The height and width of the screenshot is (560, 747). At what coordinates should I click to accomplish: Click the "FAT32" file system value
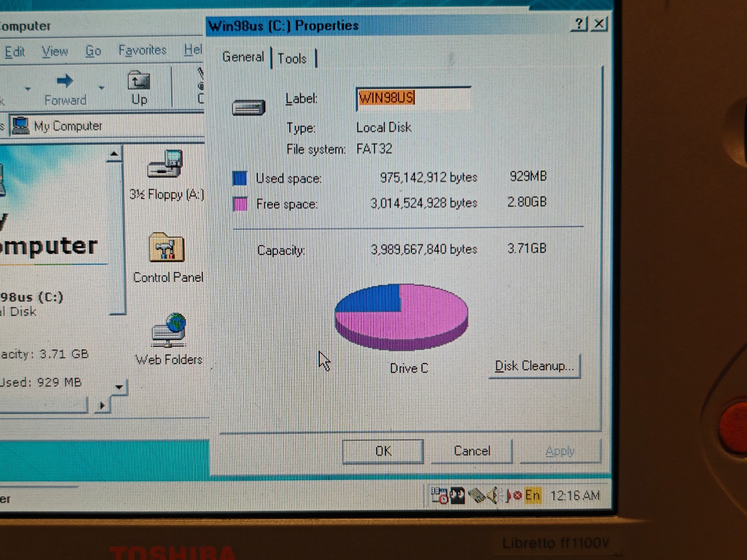click(x=374, y=149)
